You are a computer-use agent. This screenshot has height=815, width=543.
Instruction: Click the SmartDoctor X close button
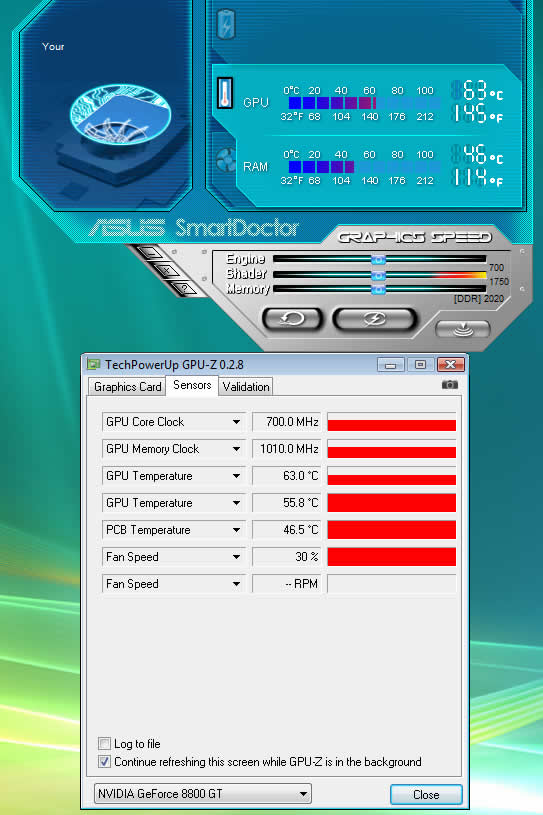click(x=167, y=270)
